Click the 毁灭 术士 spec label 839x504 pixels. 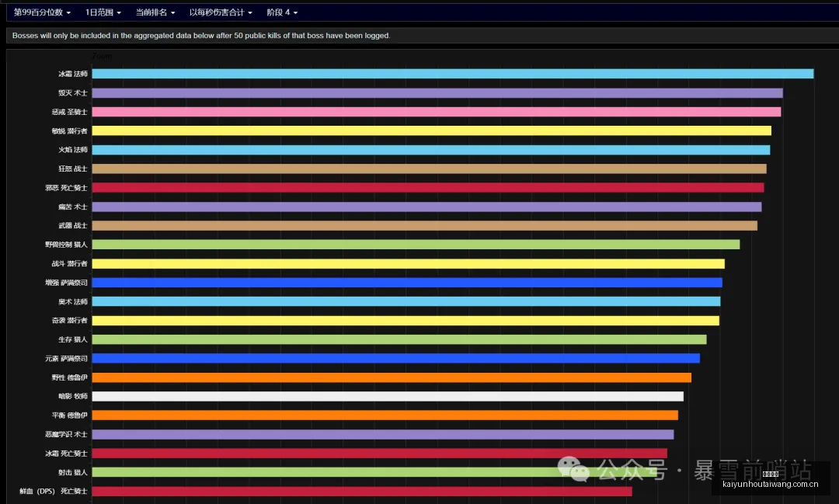73,93
